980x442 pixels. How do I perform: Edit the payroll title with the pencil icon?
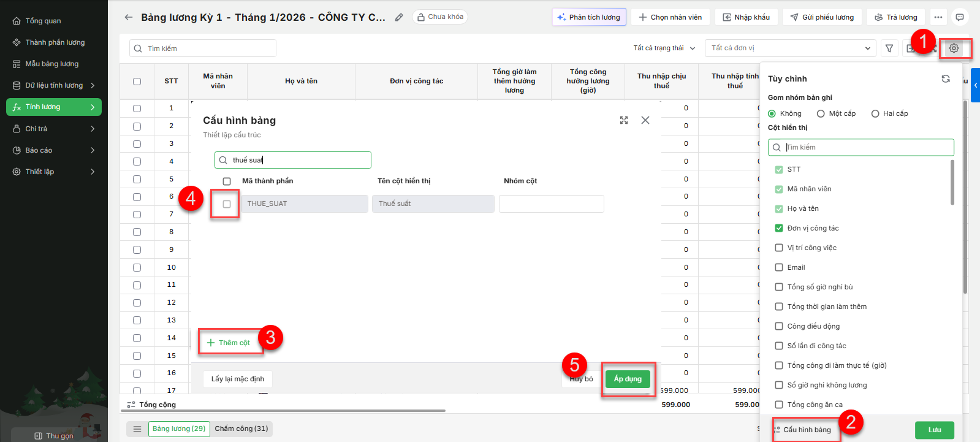pos(399,17)
